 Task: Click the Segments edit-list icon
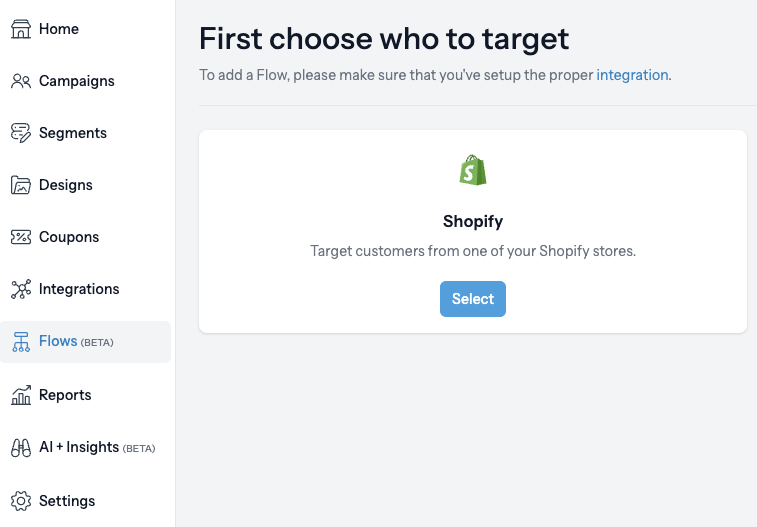(x=21, y=133)
